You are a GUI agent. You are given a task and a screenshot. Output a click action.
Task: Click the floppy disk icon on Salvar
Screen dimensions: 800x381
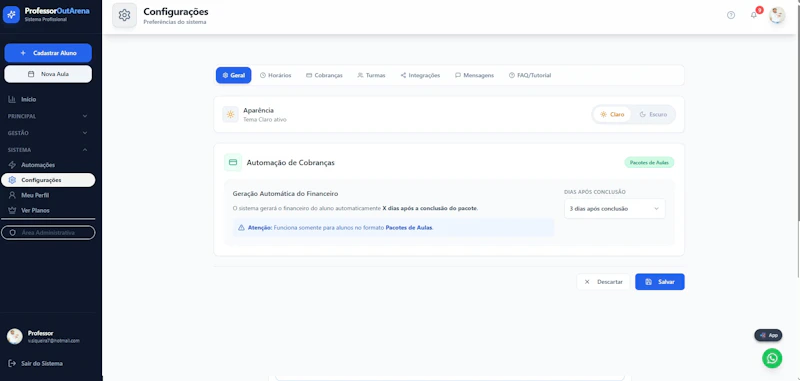click(x=648, y=282)
